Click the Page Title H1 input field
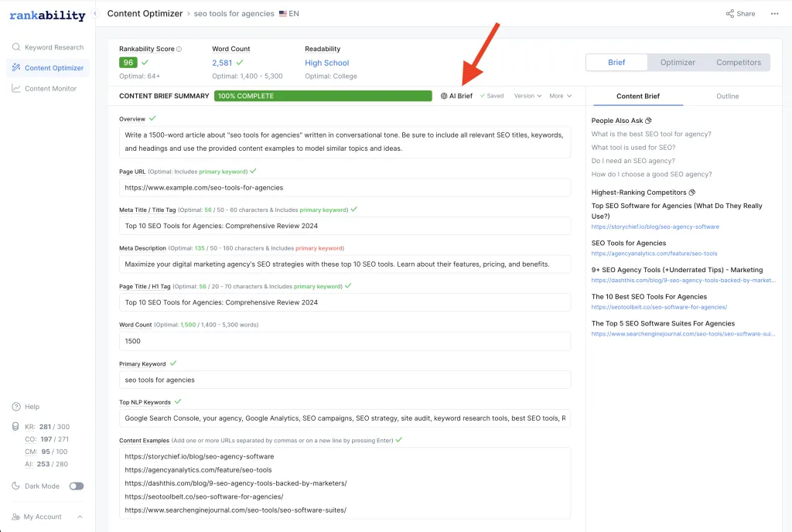This screenshot has height=532, width=792. [x=345, y=302]
